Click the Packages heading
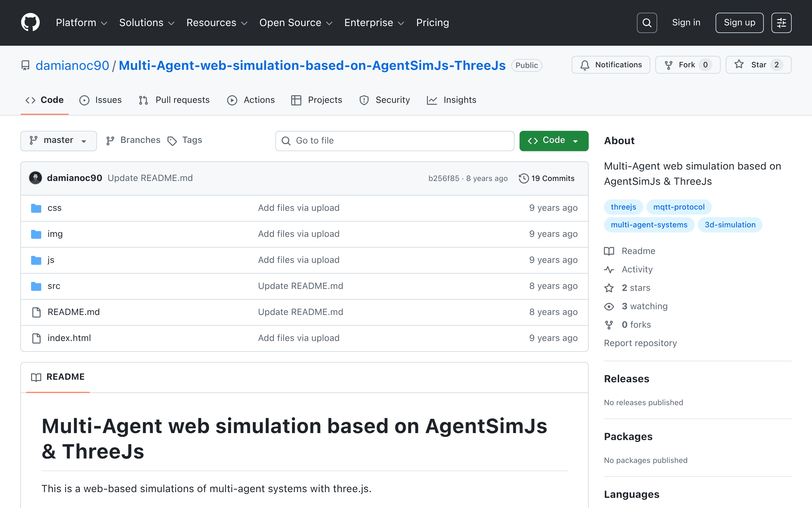The width and height of the screenshot is (812, 508). coord(628,437)
